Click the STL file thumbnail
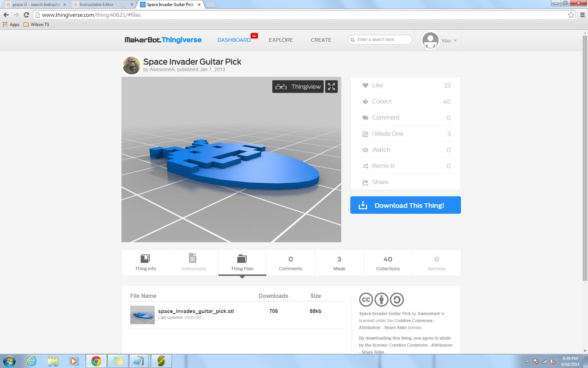This screenshot has height=368, width=588. tap(142, 315)
